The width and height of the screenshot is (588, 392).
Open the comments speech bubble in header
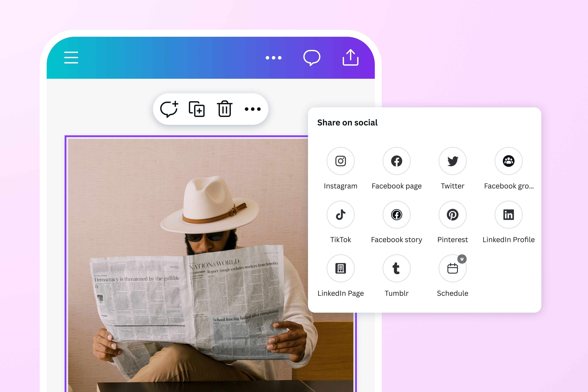(x=312, y=58)
